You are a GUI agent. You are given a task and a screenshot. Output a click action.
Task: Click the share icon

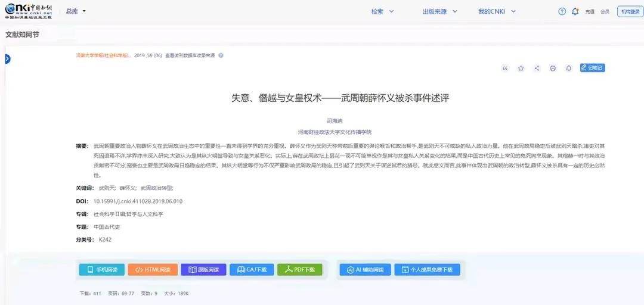pos(537,69)
